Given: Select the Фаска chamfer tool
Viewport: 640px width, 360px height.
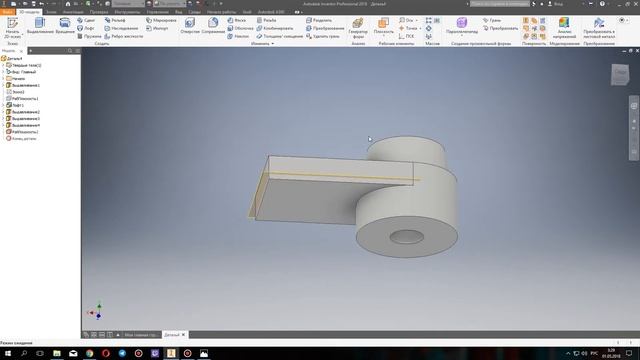Looking at the screenshot, I should tap(237, 20).
